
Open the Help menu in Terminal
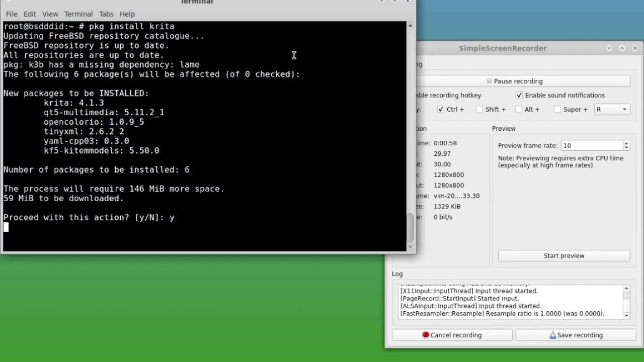127,14
